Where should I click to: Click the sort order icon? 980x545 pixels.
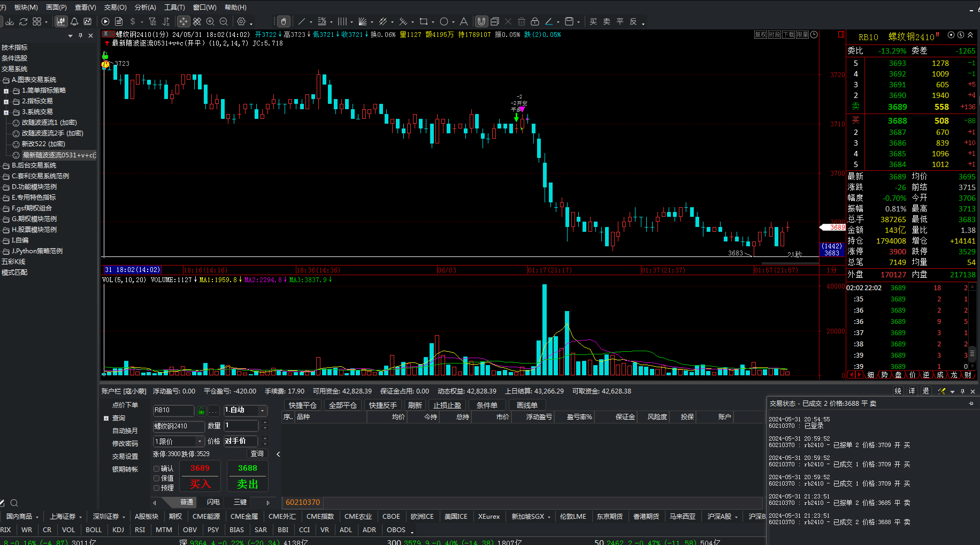click(x=166, y=21)
